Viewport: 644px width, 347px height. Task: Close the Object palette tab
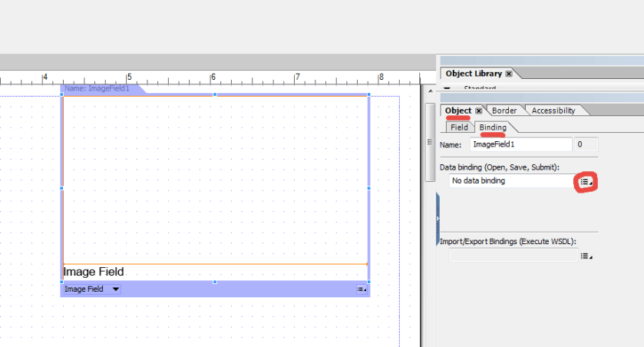pos(478,111)
